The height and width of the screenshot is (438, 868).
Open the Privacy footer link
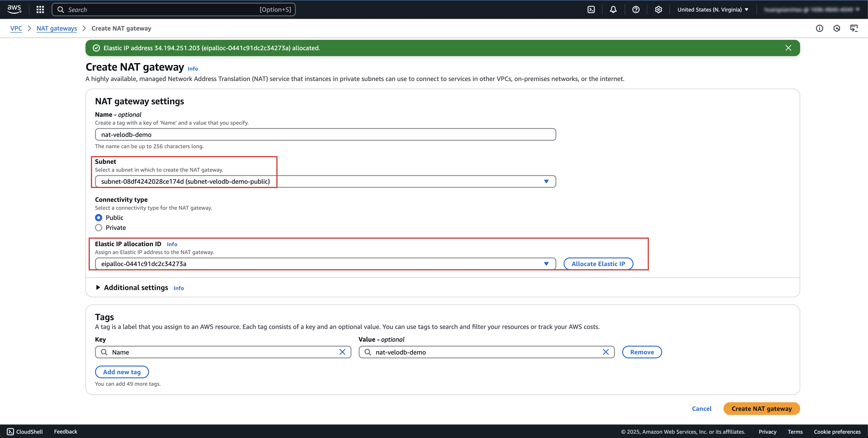coord(767,432)
